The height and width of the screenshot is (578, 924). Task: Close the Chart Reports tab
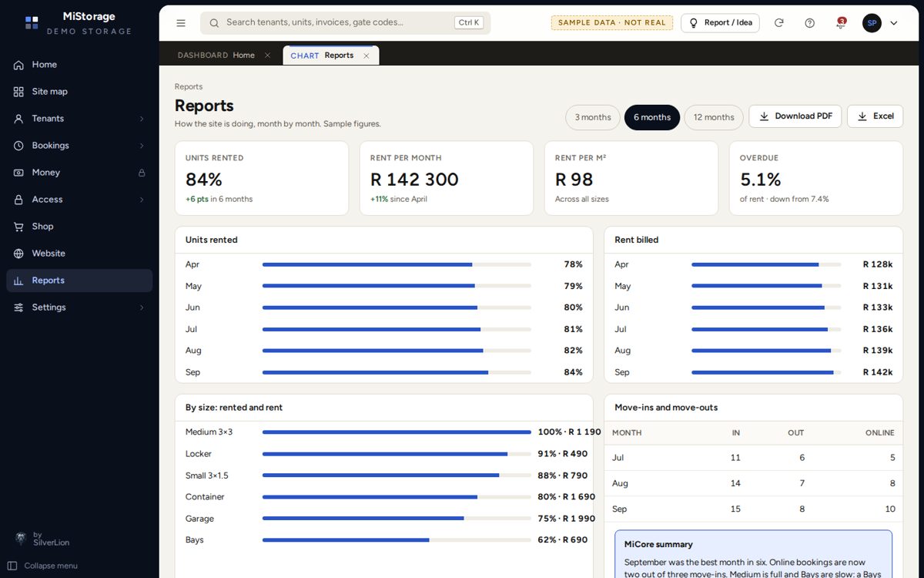367,55
